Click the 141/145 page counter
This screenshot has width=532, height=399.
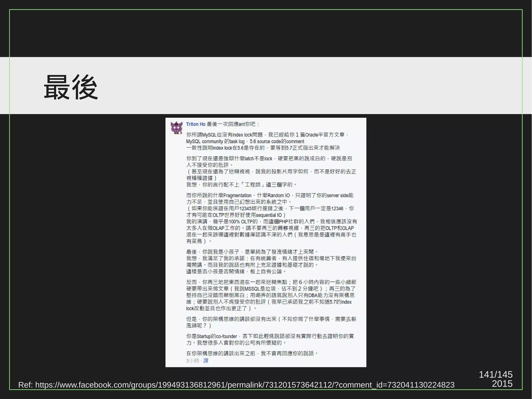495,374
